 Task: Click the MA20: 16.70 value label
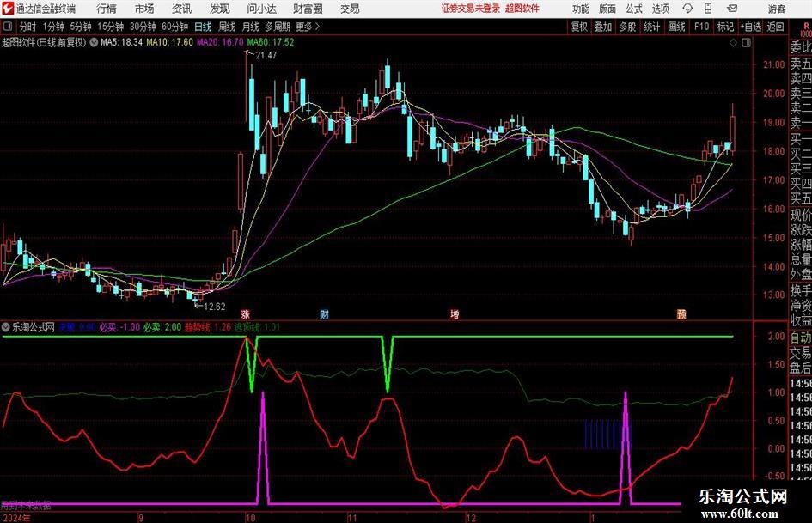coord(220,42)
